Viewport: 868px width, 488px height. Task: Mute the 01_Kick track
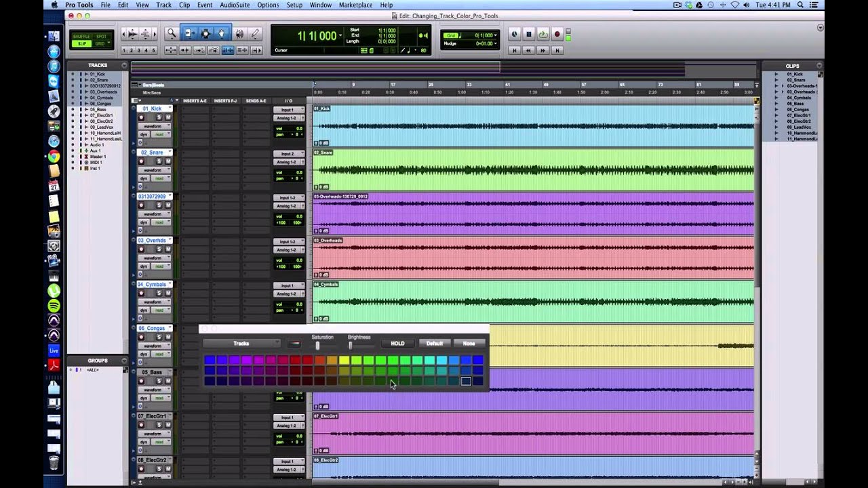coord(167,118)
